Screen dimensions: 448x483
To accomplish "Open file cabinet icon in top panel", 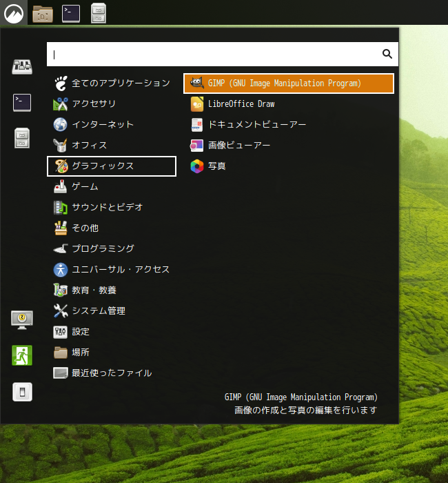I will tap(99, 14).
